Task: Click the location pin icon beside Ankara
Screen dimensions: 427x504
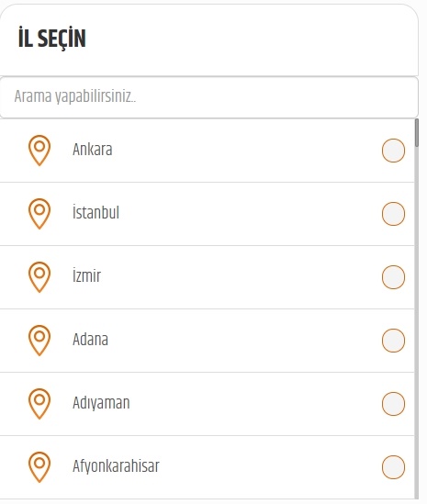Action: 39,151
